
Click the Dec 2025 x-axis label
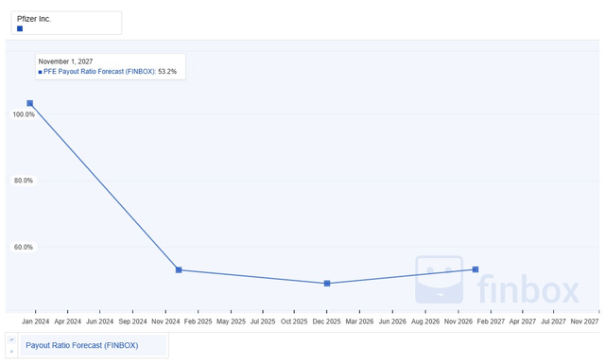coord(326,321)
